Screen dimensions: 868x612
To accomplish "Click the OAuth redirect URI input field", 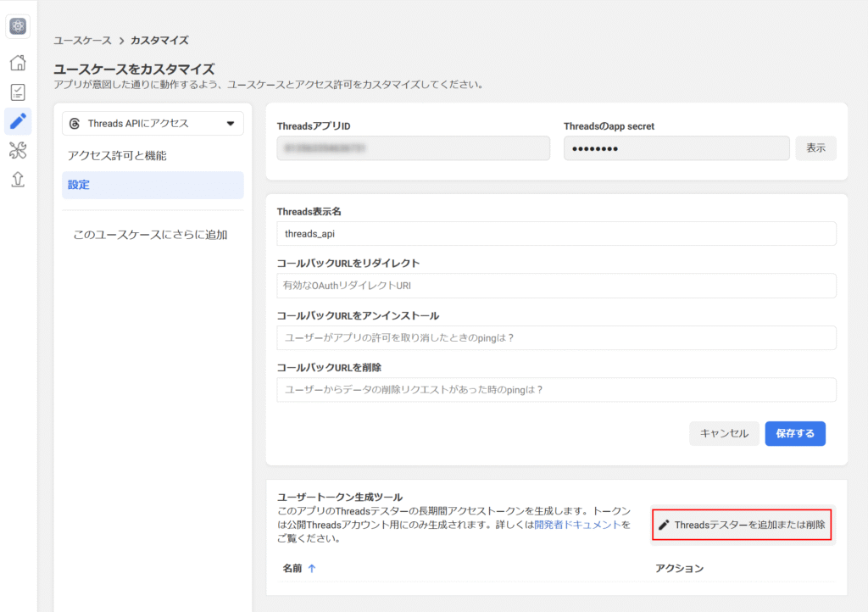I will (556, 286).
